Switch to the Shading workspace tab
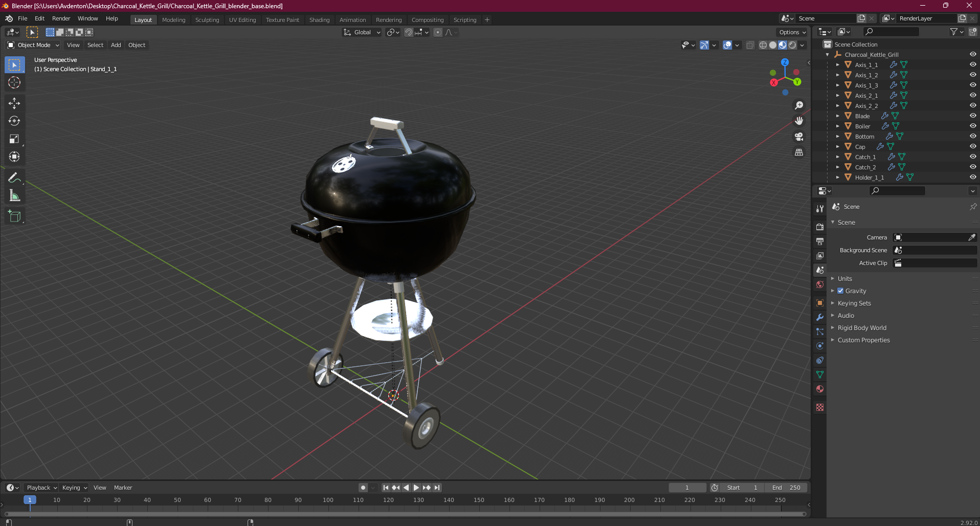Screen dimensions: 980x526 tap(319, 20)
